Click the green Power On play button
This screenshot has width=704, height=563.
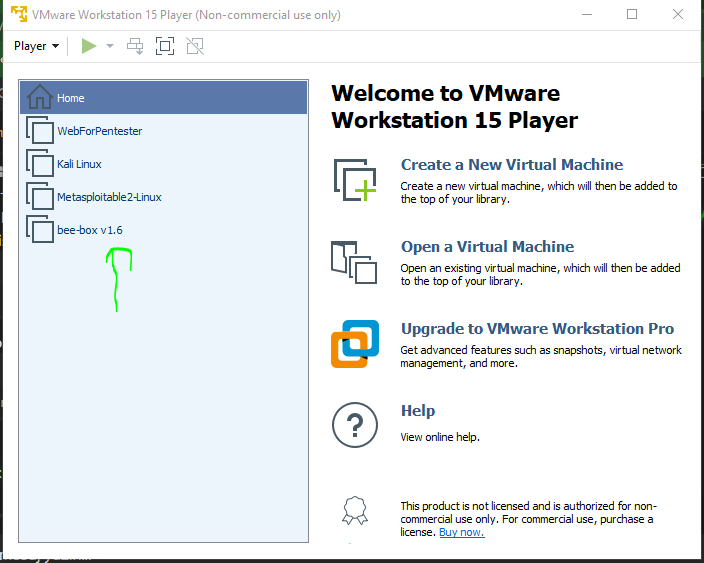pyautogui.click(x=89, y=46)
